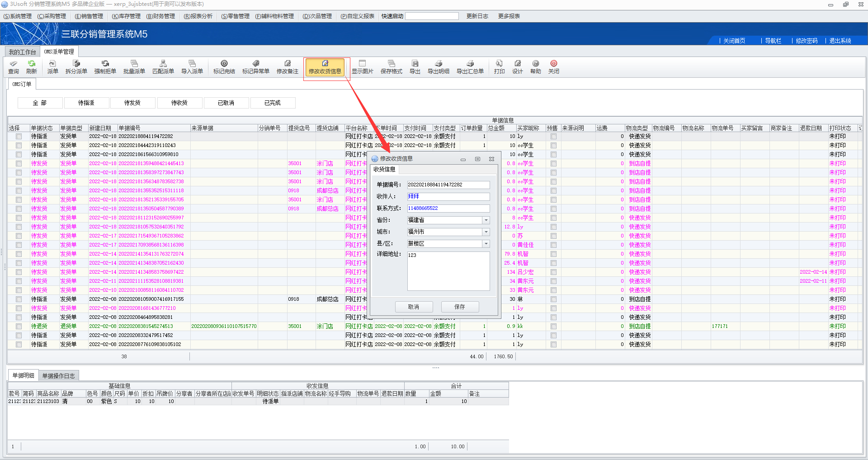
Task: Toggle 预售 checkbox for buyer 吕少宏 row
Action: (x=553, y=272)
